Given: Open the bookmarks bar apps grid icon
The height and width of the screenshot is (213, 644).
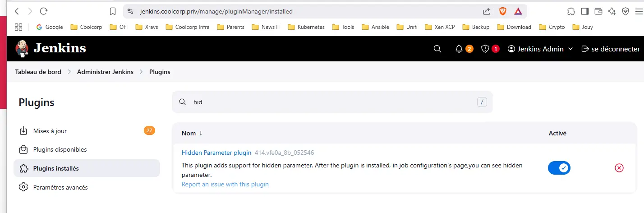Looking at the screenshot, I should [18, 27].
